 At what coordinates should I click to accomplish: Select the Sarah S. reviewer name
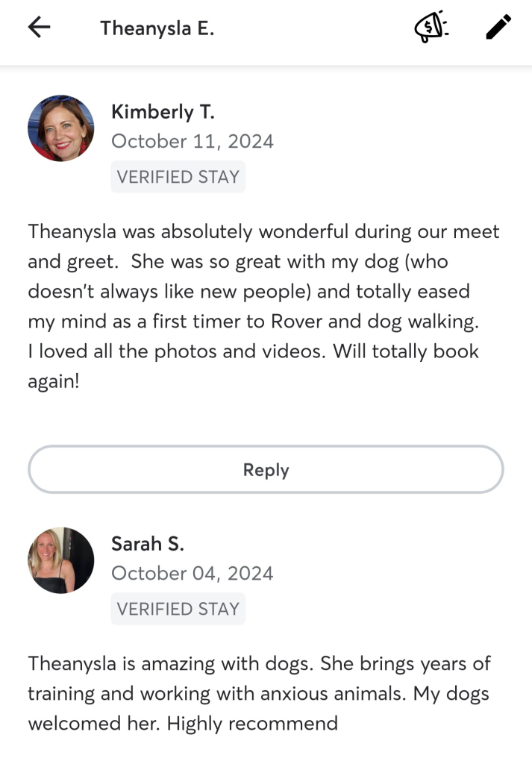pyautogui.click(x=148, y=544)
